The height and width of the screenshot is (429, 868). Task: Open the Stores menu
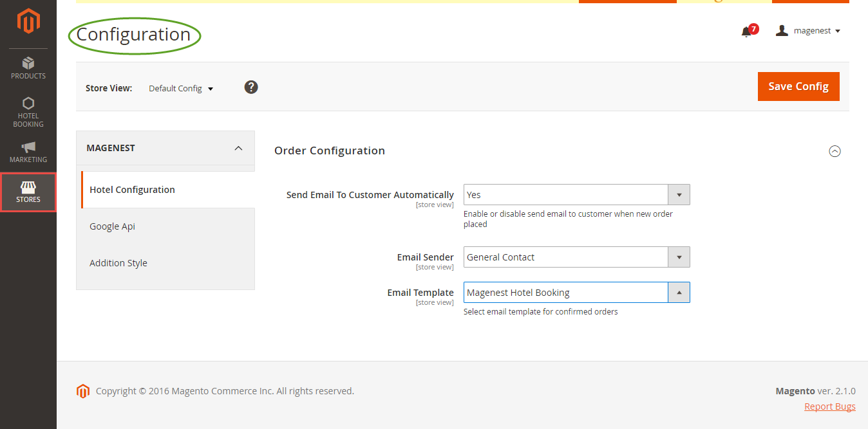[x=28, y=192]
